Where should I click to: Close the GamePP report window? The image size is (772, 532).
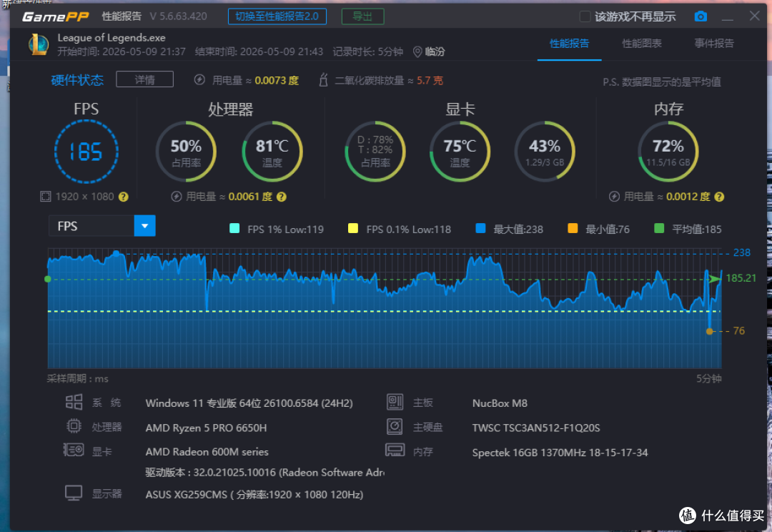pos(754,16)
